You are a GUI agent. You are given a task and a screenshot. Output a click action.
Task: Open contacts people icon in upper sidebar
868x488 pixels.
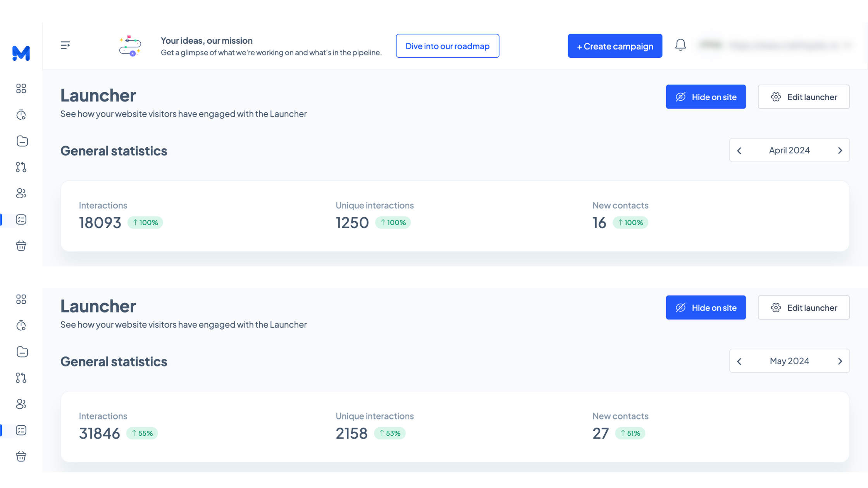click(x=21, y=193)
